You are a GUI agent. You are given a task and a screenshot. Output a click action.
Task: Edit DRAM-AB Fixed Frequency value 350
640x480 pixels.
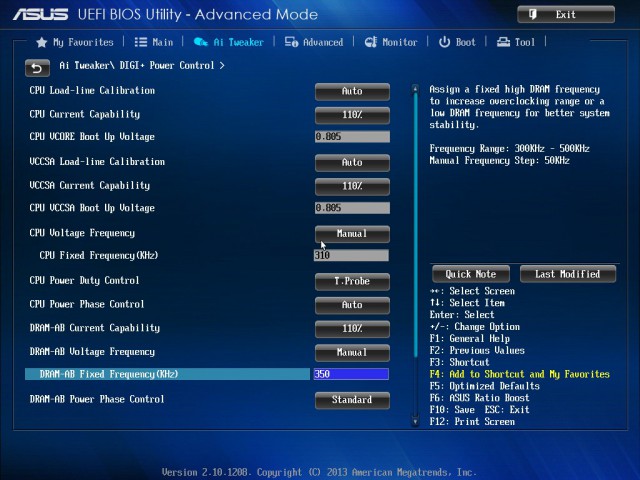click(x=351, y=374)
